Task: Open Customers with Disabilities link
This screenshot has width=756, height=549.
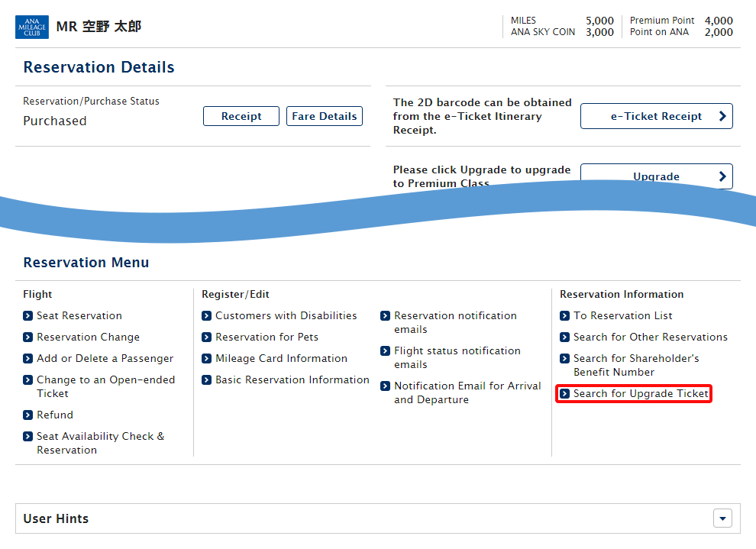Action: [286, 316]
